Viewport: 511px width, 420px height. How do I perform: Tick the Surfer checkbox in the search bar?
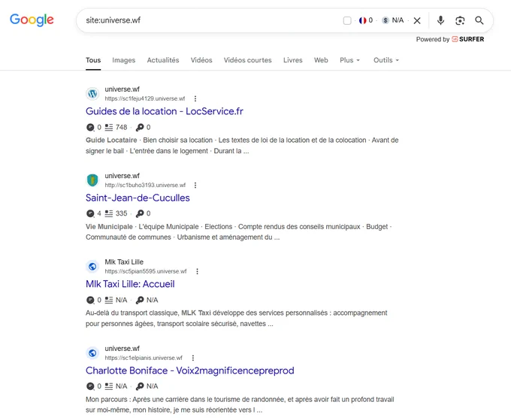tap(347, 20)
